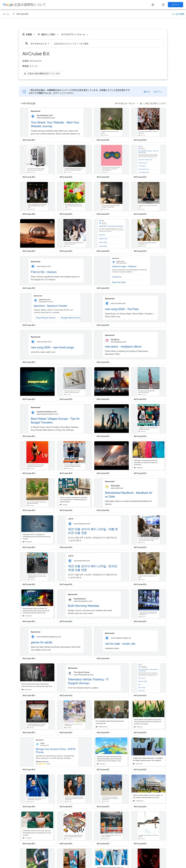Open the Mars dome video ad
The image size is (186, 868).
pos(37,236)
